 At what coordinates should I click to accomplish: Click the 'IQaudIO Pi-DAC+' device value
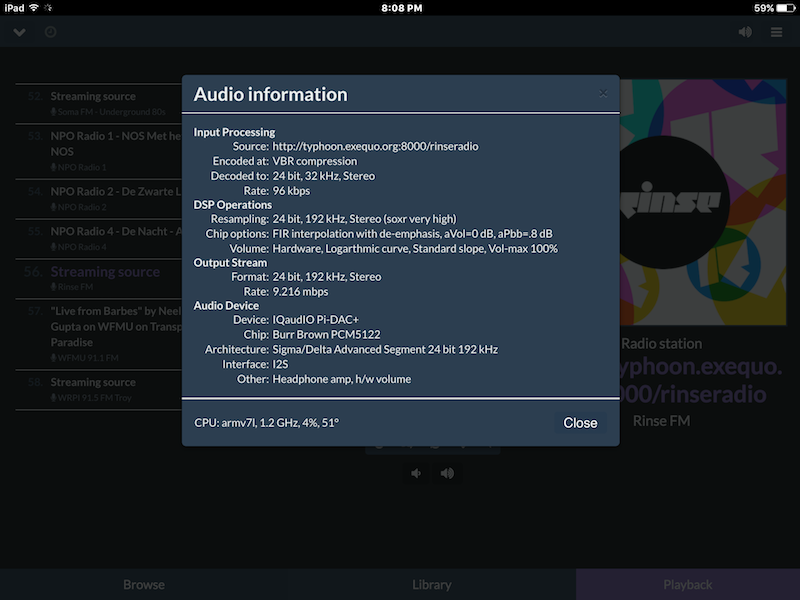coord(315,320)
